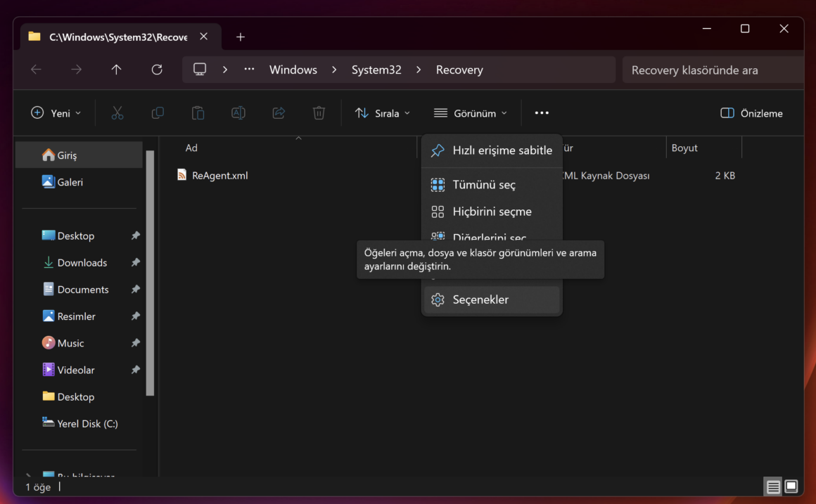Expand chevron after Windows breadcrumb

(x=334, y=70)
